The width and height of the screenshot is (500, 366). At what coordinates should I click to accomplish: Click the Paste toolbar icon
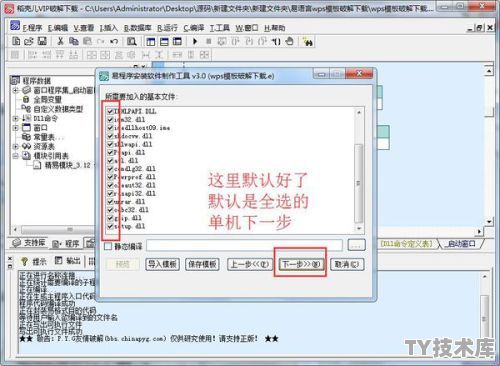pos(87,41)
